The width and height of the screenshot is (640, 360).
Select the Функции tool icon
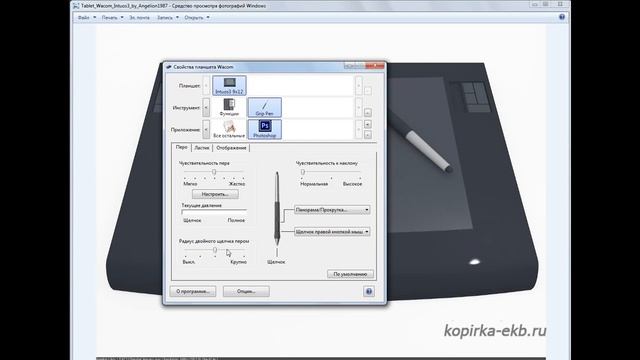229,107
